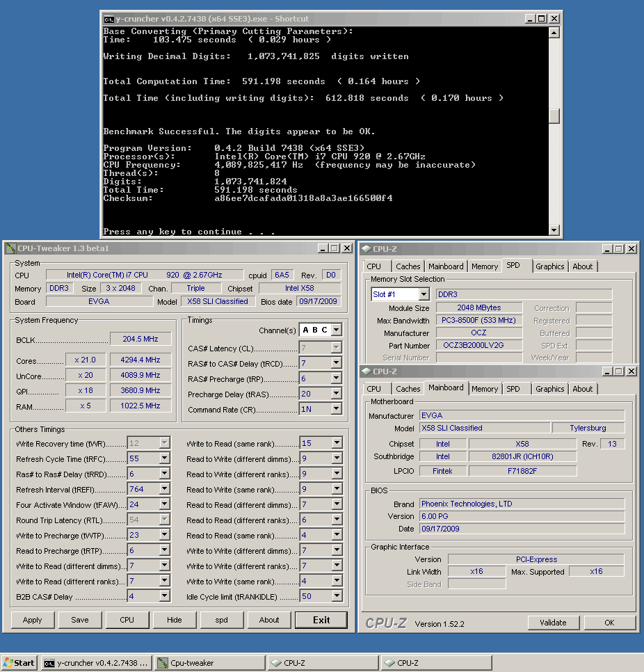Image resolution: width=644 pixels, height=672 pixels.
Task: Open the Idle Cycle limit (tRANKIDLE) dropdown
Action: [337, 596]
